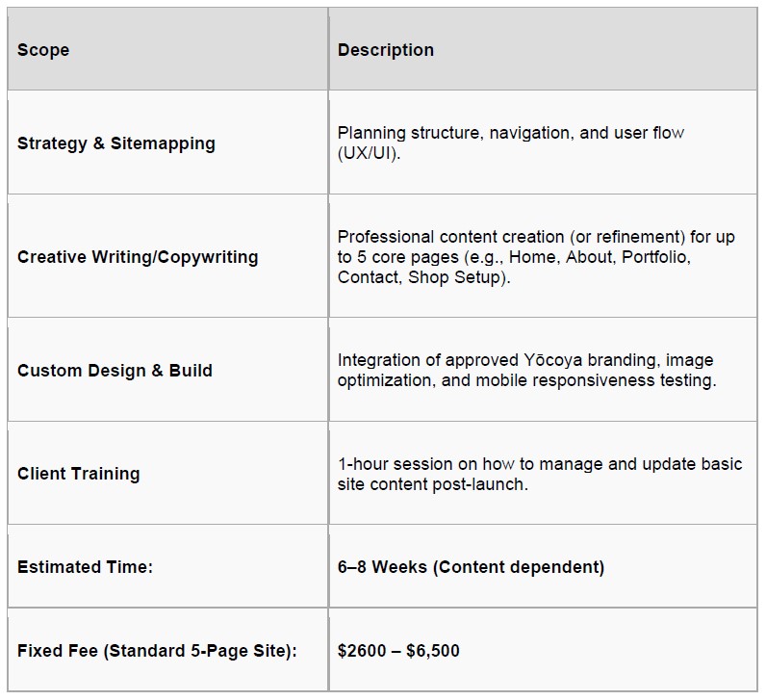Select the Custom Design & Build cell
The height and width of the screenshot is (700, 766).
tap(115, 371)
